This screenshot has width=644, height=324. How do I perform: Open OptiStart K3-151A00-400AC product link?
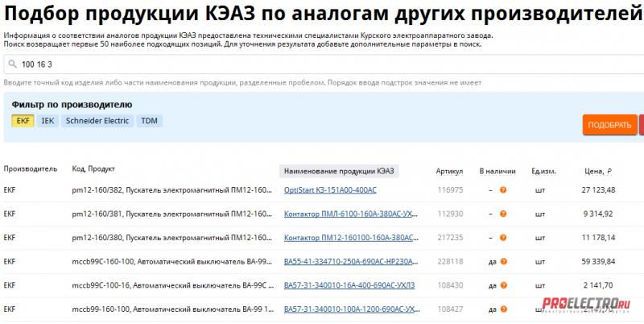click(330, 190)
